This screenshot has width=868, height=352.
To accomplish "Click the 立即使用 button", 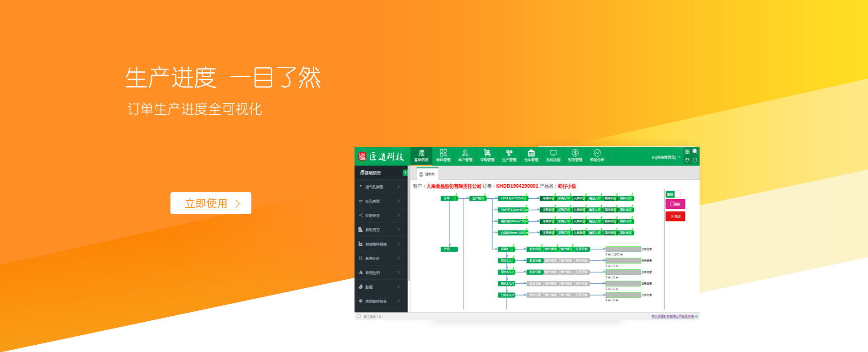I will (x=211, y=203).
